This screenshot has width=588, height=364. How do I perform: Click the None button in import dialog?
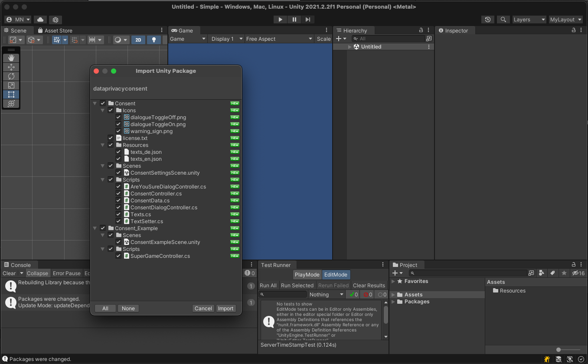coord(128,309)
